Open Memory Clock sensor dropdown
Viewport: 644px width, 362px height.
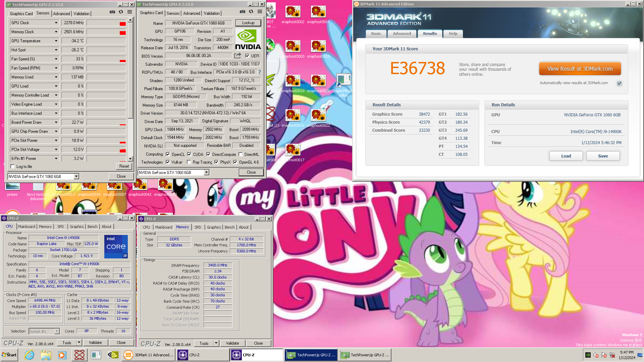coord(56,32)
